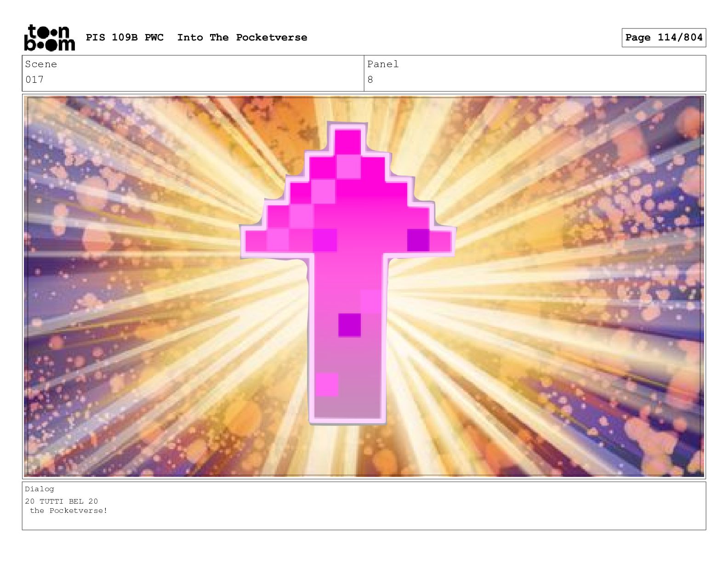Click the 'Page 114/804' page indicator
This screenshot has width=728, height=563.
[x=664, y=38]
